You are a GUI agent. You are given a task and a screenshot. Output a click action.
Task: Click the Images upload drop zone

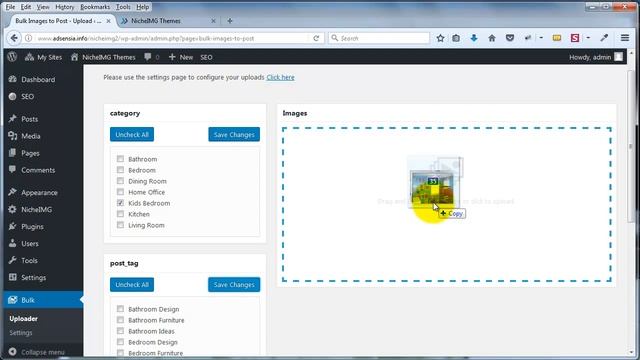[447, 204]
